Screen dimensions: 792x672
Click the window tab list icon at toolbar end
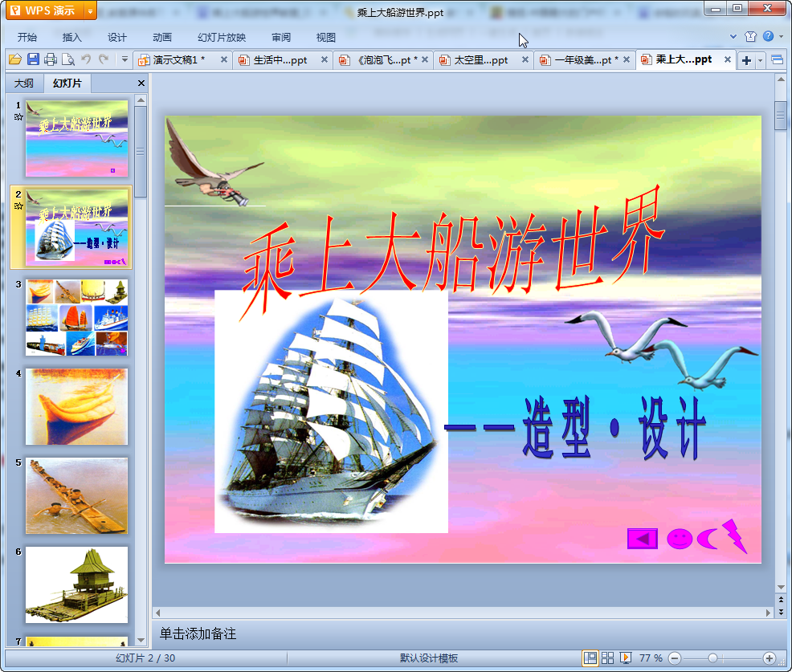click(777, 60)
